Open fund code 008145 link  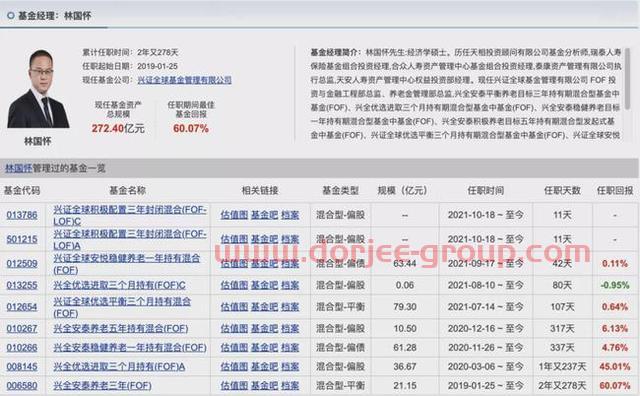pos(22,367)
